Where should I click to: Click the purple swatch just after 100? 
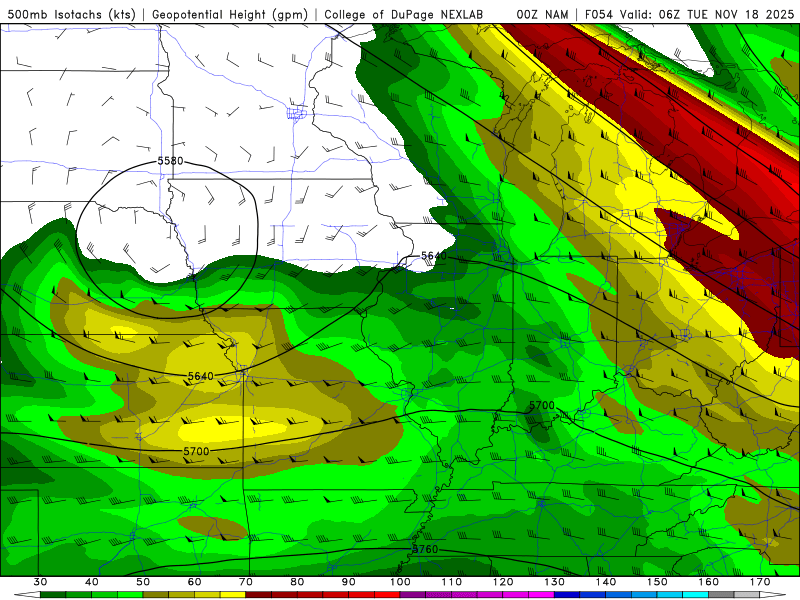(x=413, y=595)
